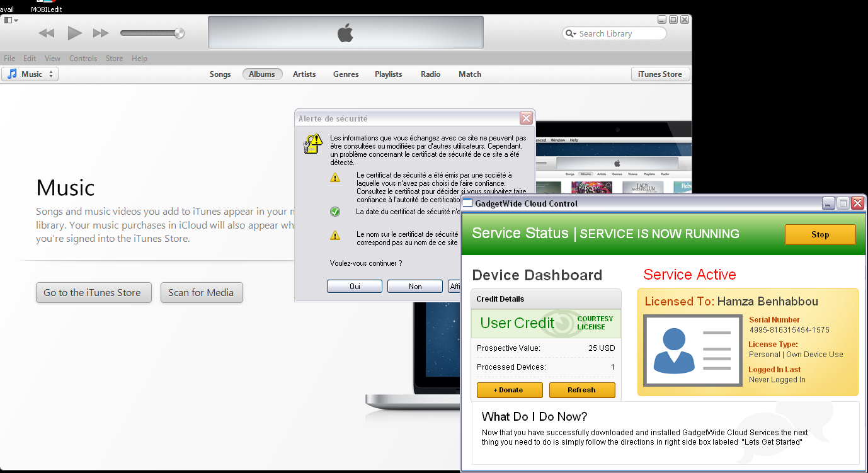Screen dimensions: 868x473
Task: Open the Store menu in iTunes
Action: point(115,59)
